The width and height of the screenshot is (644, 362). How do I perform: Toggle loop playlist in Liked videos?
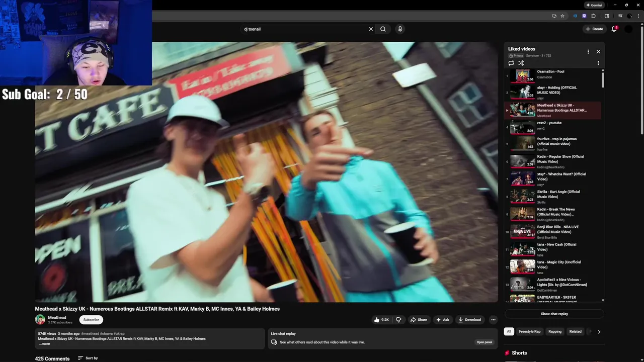point(511,63)
